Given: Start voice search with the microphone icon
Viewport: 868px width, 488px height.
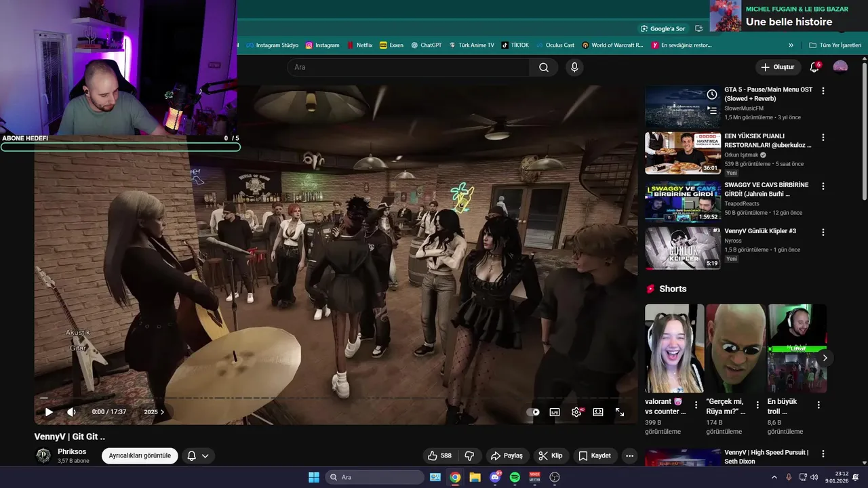Looking at the screenshot, I should tap(574, 67).
